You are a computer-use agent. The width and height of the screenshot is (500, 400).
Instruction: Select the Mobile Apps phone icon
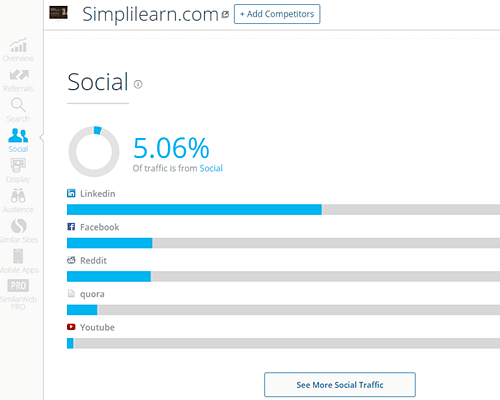18,256
